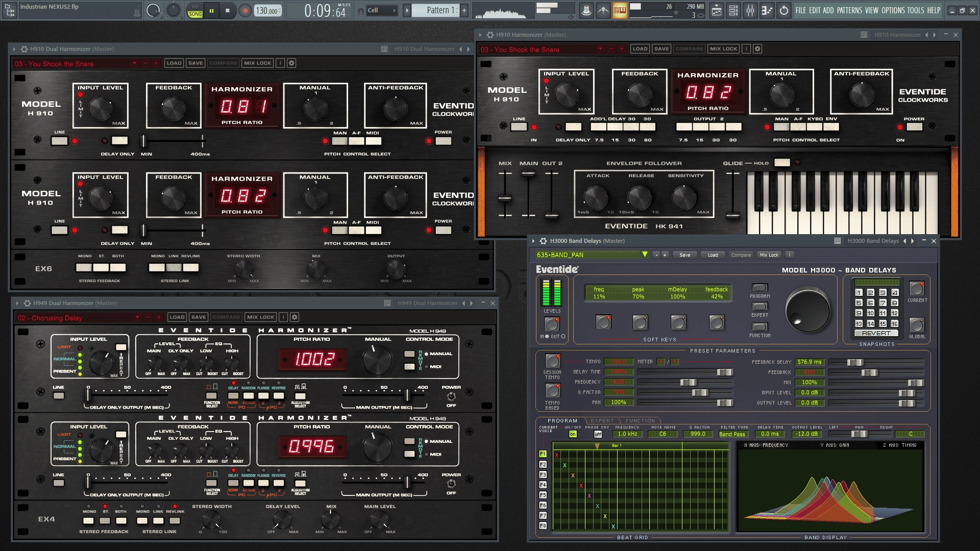Open settings gear in H949 Dual Harmonizer toolbar
This screenshot has height=551, width=980.
295,317
